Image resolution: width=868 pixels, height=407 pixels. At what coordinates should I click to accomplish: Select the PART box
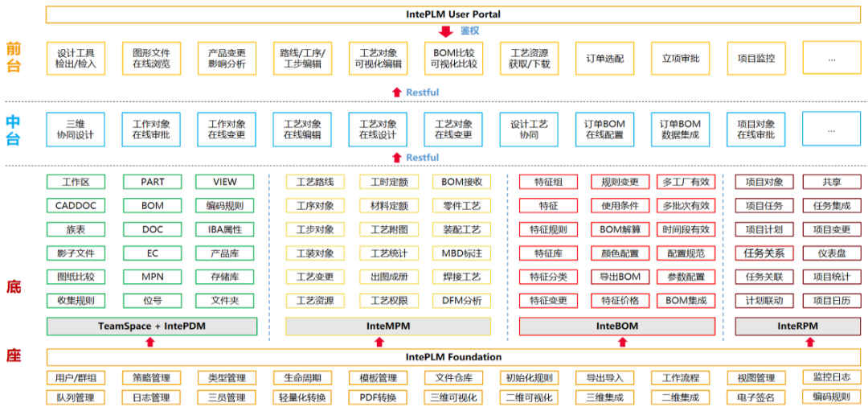pos(152,182)
